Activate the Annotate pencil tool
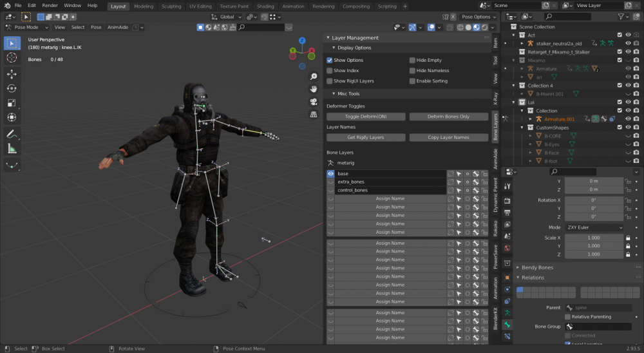This screenshot has height=353, width=644. [x=12, y=135]
